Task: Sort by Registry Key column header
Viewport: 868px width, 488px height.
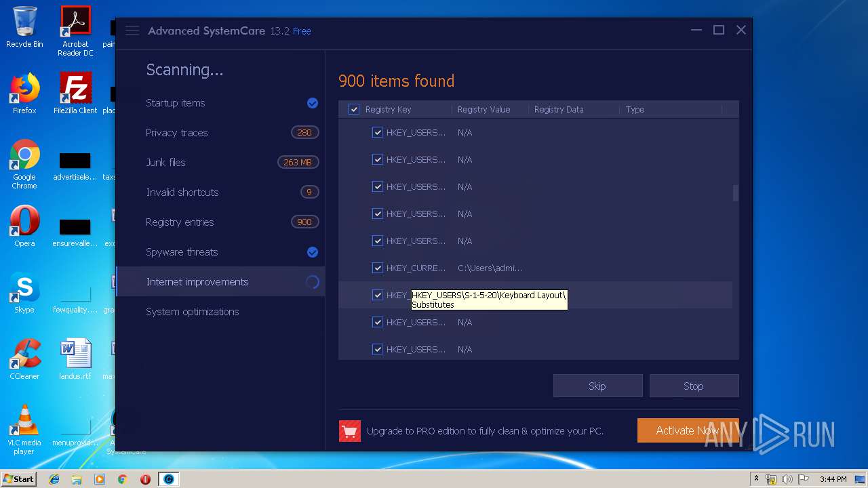Action: tap(388, 109)
